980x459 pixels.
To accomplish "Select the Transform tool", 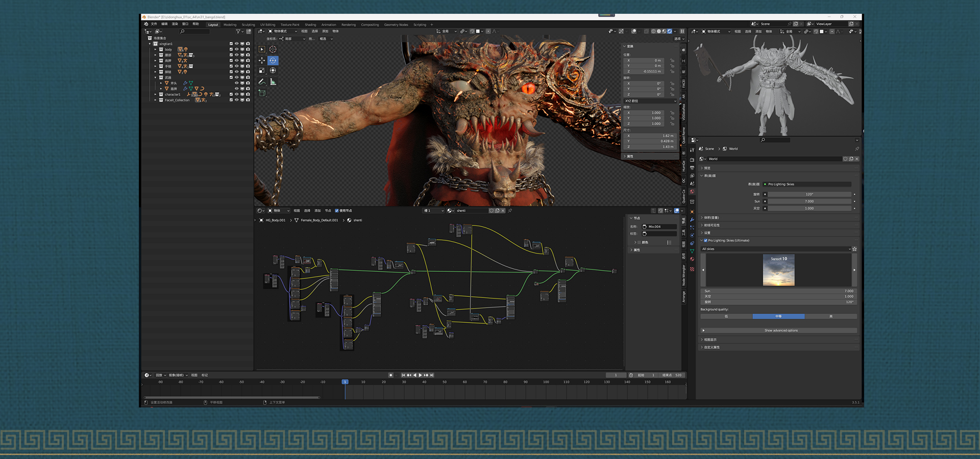I will pyautogui.click(x=273, y=71).
